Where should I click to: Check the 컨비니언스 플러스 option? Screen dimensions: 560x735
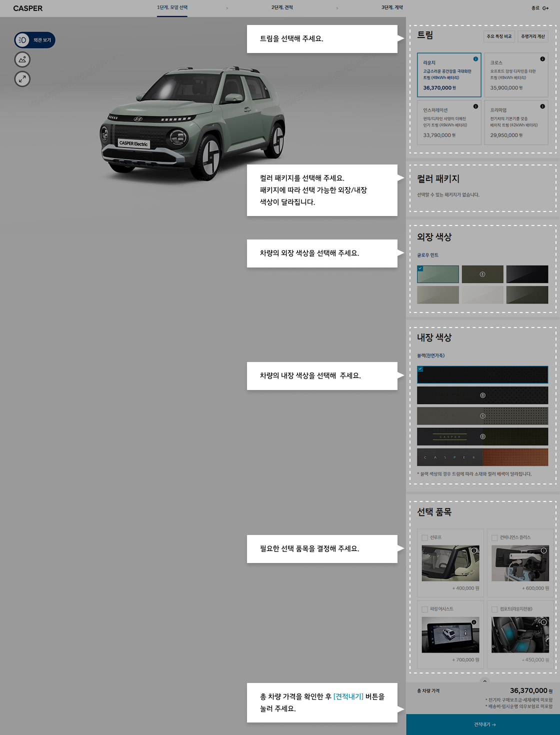coord(494,538)
